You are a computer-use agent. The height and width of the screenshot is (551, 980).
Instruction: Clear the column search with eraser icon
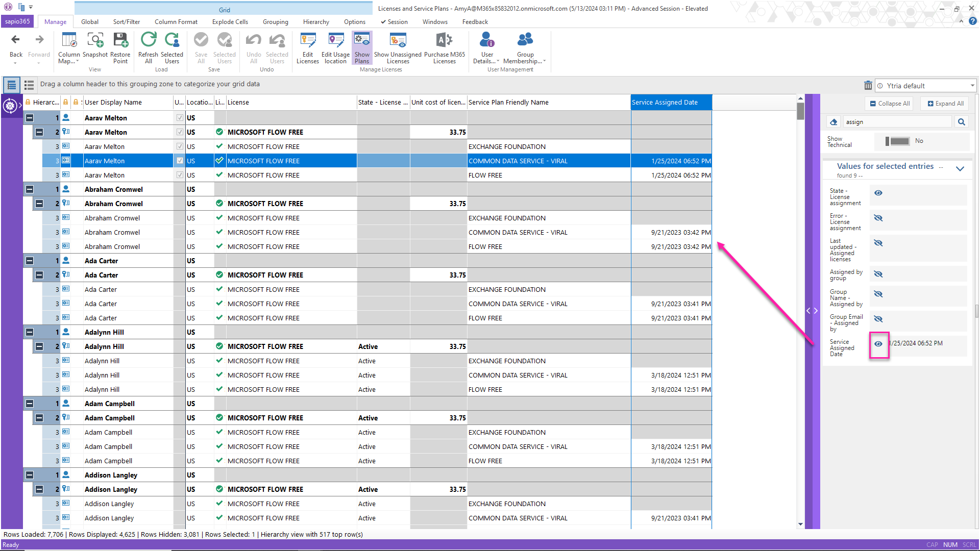pos(834,122)
